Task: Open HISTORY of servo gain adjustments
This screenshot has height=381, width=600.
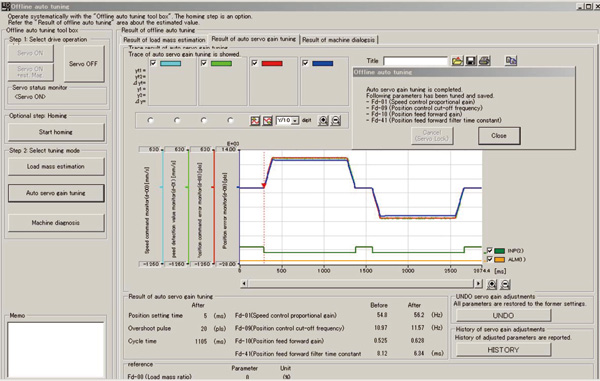Action: click(x=503, y=350)
